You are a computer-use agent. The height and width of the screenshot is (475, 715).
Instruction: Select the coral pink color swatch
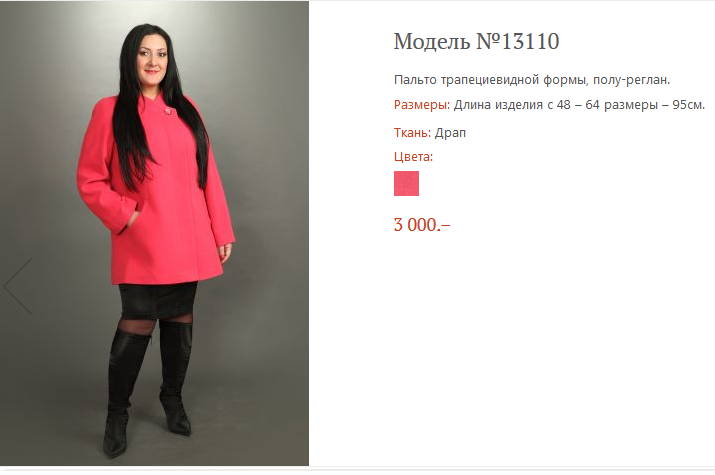[x=406, y=184]
